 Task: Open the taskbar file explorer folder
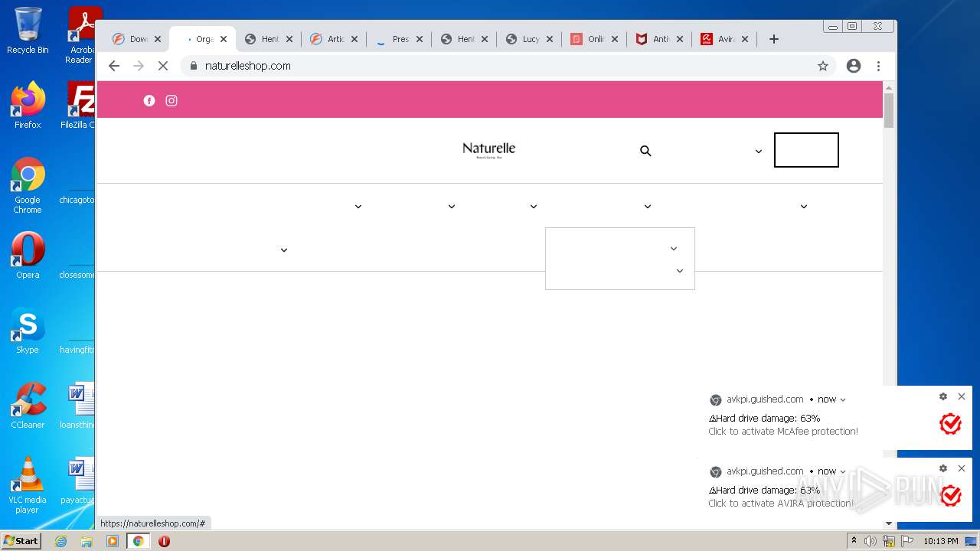87,541
